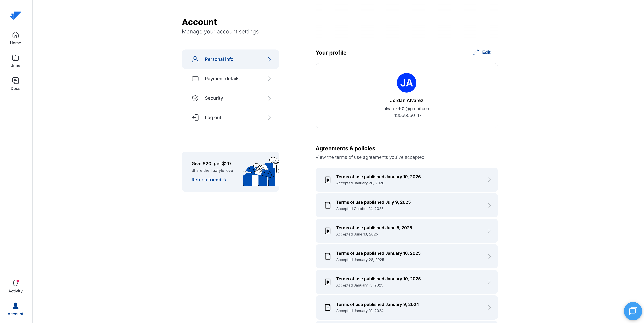644x323 pixels.
Task: Click the document icon for June 5, 2025 terms
Action: coord(328,231)
